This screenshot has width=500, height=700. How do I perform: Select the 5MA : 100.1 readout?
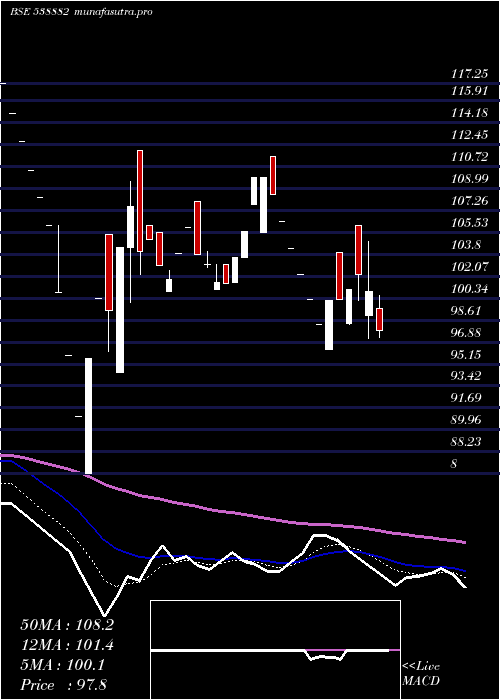62,665
